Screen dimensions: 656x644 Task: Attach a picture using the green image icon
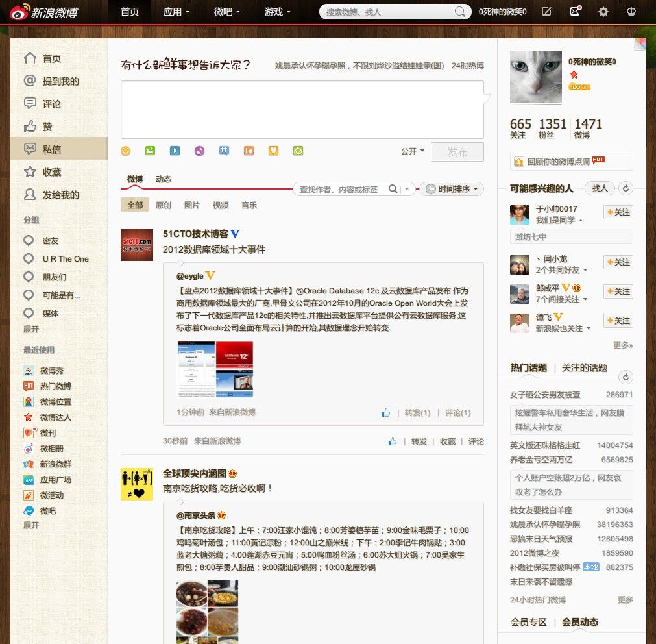(150, 151)
